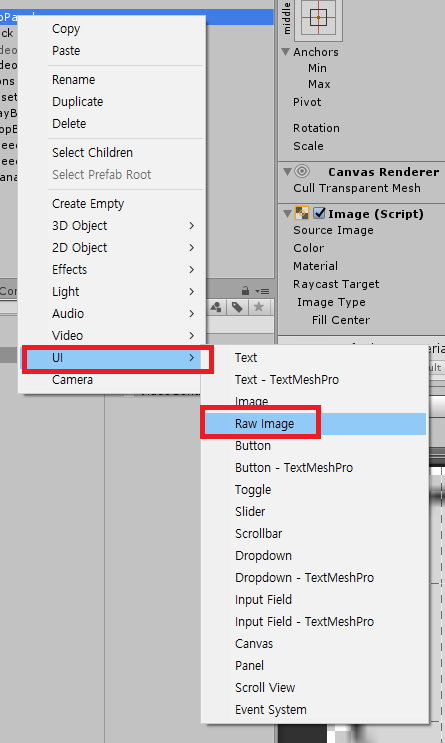Disable the Image (Script) component checkbox

(x=319, y=213)
